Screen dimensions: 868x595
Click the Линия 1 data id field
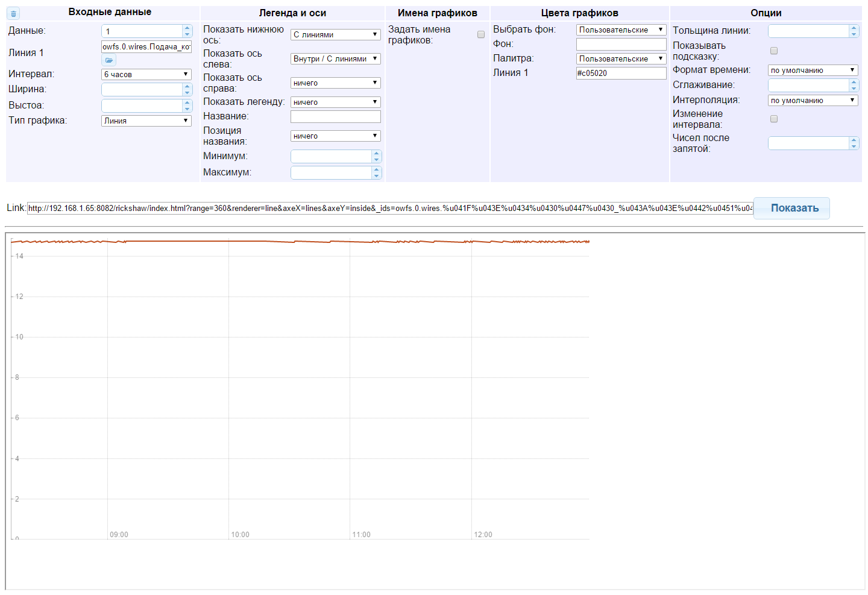tap(146, 46)
